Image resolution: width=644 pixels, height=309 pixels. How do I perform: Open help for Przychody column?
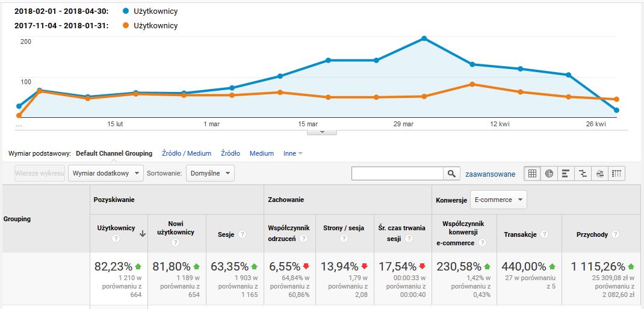point(615,234)
